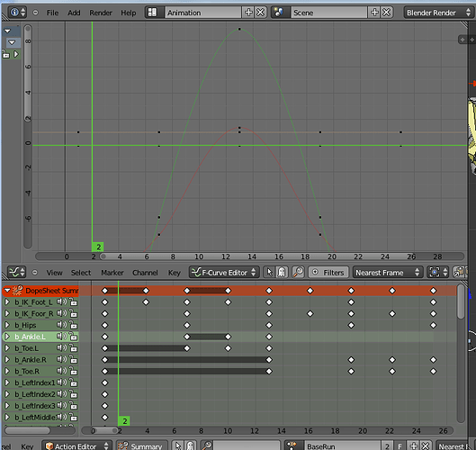Toggle the Action Editor search magnifier icon
Screen dimensions: 476x450
coord(207,445)
